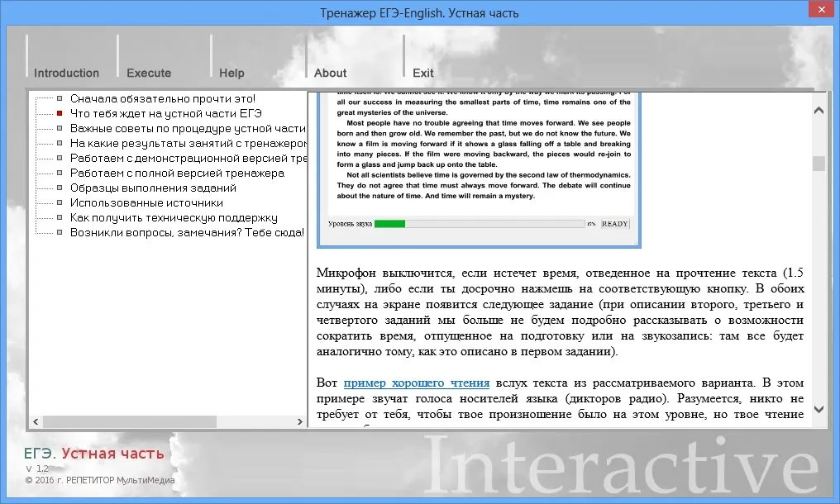Click the content pane scroll down arrow
Viewport: 840px width, 504px height.
click(x=819, y=409)
